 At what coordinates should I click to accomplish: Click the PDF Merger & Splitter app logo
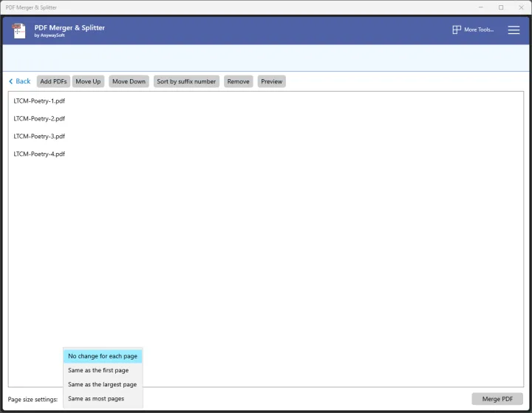click(19, 30)
